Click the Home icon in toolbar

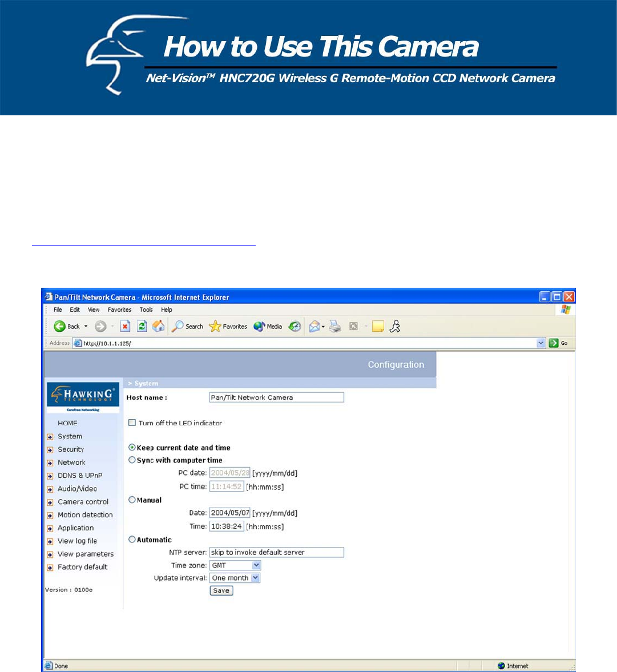coord(159,326)
